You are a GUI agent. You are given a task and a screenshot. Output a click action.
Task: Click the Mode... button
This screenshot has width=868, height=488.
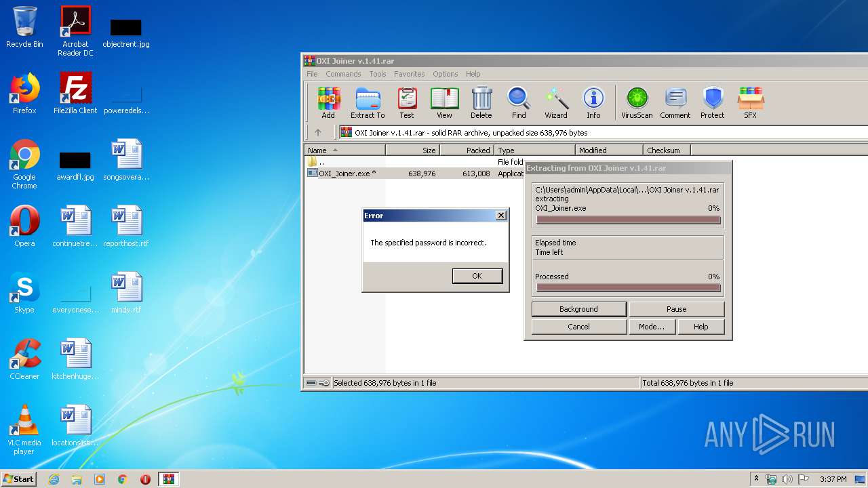click(651, 327)
